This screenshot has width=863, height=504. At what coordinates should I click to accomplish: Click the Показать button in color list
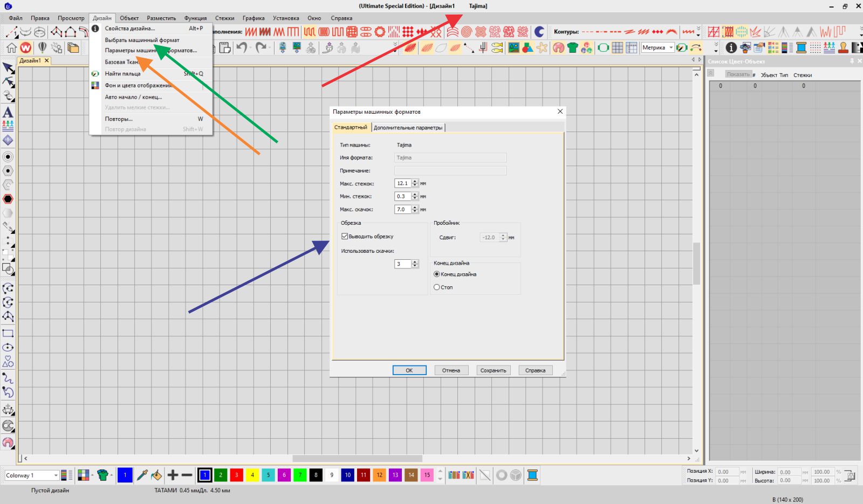[737, 74]
